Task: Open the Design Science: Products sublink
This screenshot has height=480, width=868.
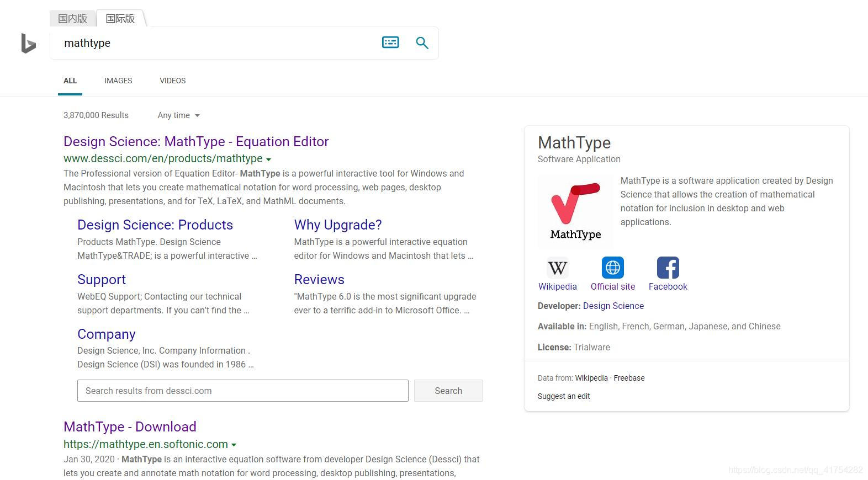Action: click(x=155, y=225)
